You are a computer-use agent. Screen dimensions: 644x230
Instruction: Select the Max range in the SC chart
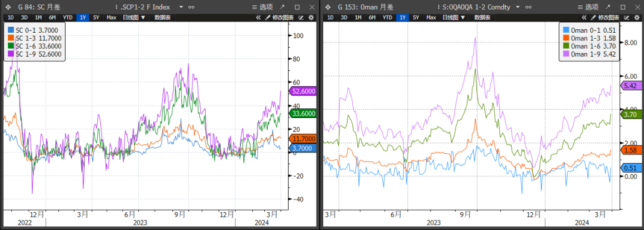[112, 17]
